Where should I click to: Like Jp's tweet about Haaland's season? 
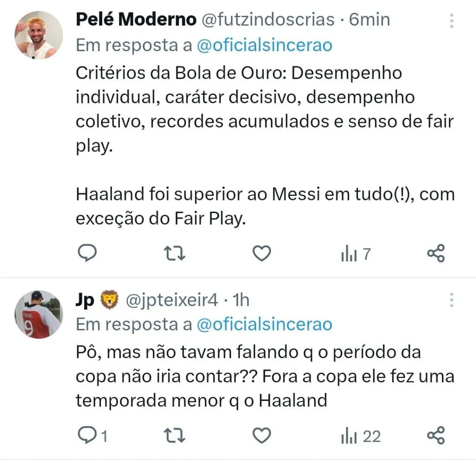point(262,436)
